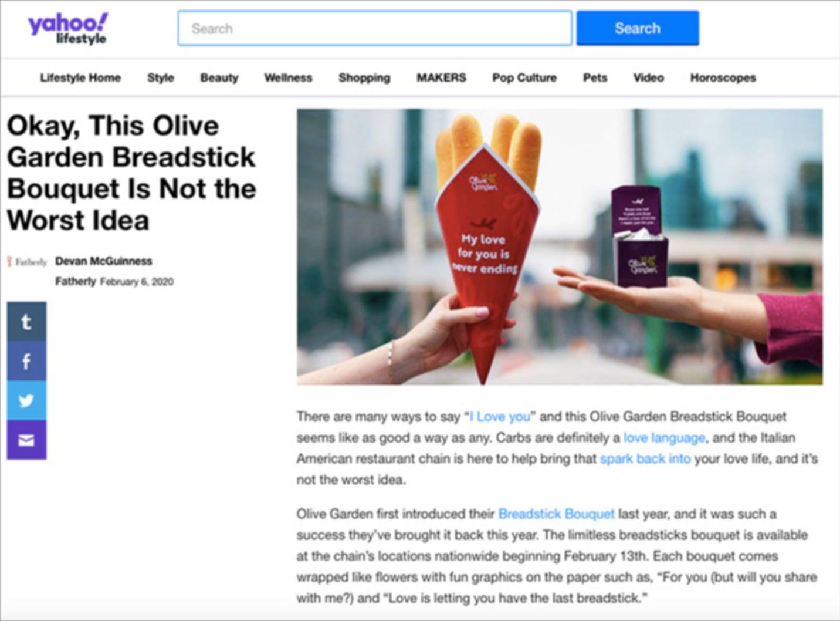Viewport: 840px width, 621px height.
Task: Select Shopping in navigation bar
Action: (364, 77)
